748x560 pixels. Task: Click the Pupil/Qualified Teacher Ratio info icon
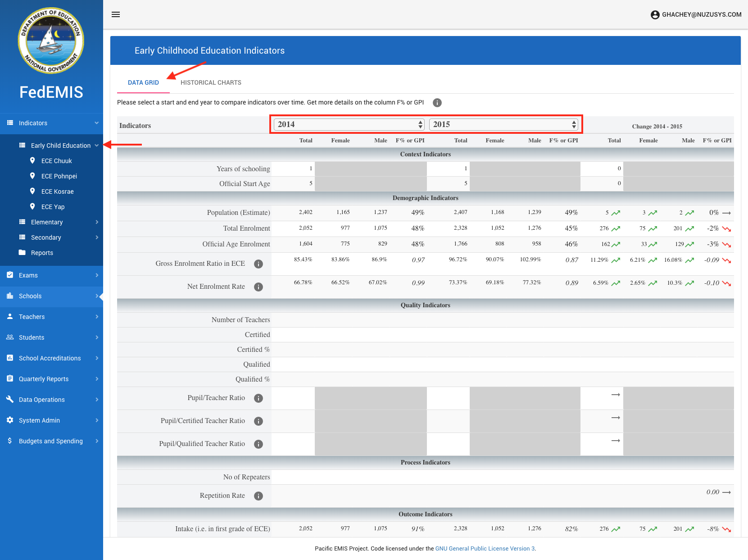coord(258,444)
